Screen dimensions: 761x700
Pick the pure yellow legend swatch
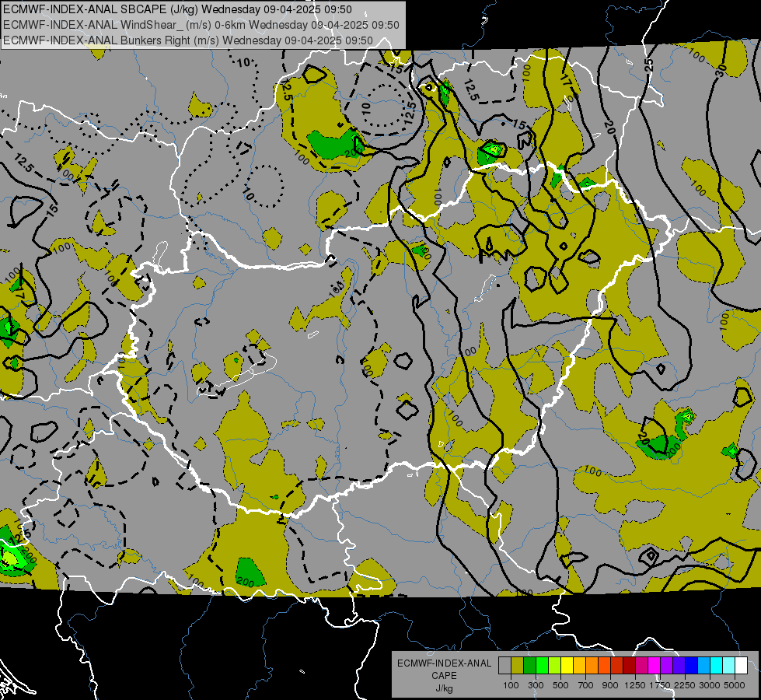pyautogui.click(x=567, y=665)
